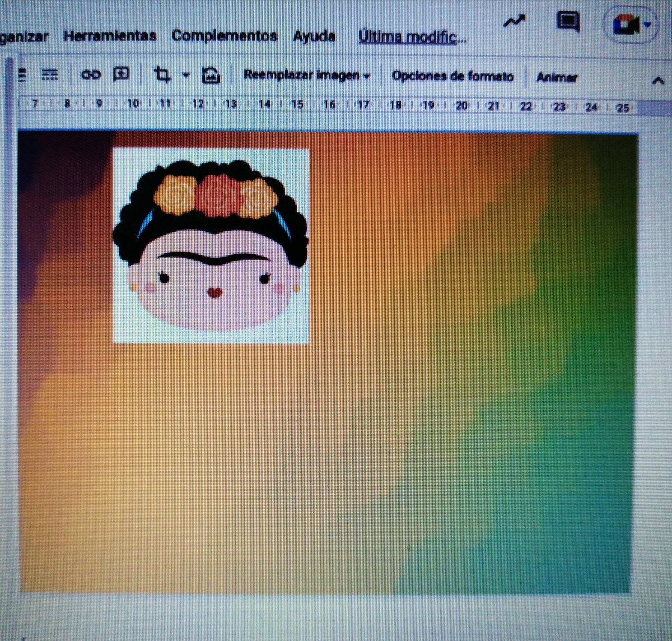Click the horizontal ruler at mark 15

pos(297,104)
